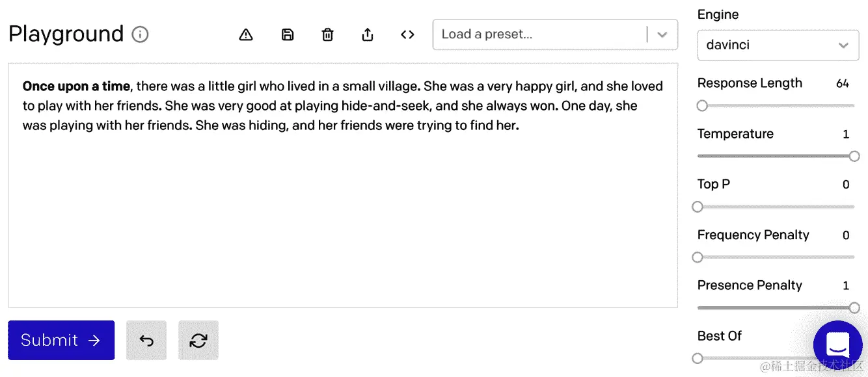This screenshot has height=377, width=868.
Task: Regenerate the completion with the refresh icon
Action: coord(198,340)
